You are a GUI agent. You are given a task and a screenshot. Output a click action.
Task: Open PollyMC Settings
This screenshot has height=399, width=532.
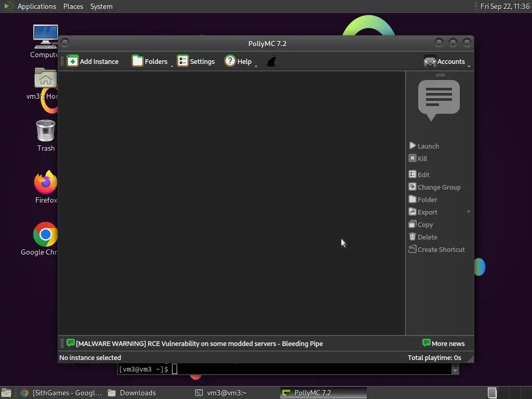(196, 61)
